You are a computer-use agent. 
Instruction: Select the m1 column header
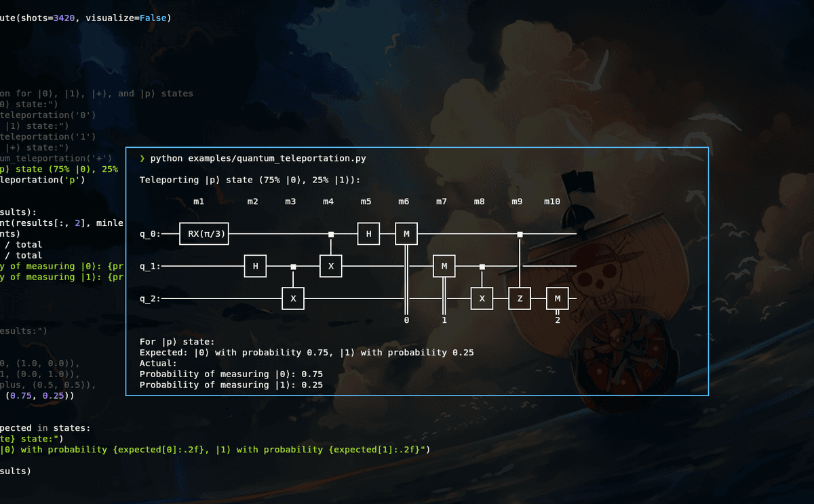199,201
